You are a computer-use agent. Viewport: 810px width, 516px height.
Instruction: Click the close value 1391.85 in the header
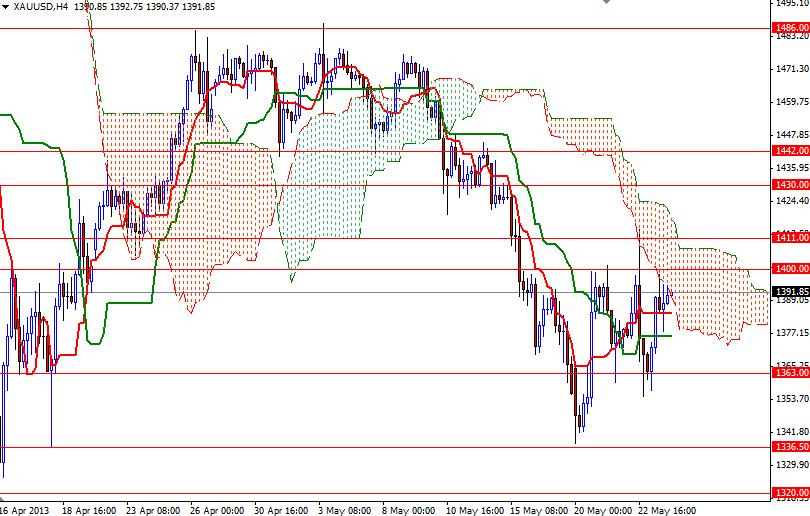[198, 7]
